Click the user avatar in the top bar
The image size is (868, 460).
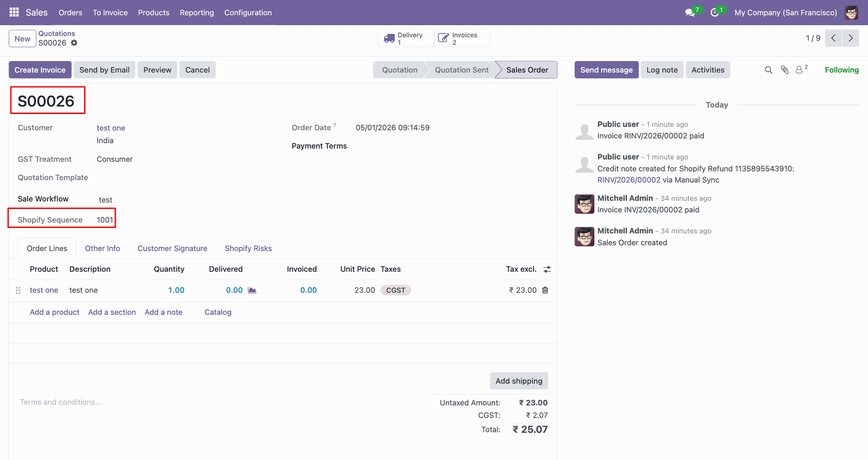pyautogui.click(x=851, y=13)
